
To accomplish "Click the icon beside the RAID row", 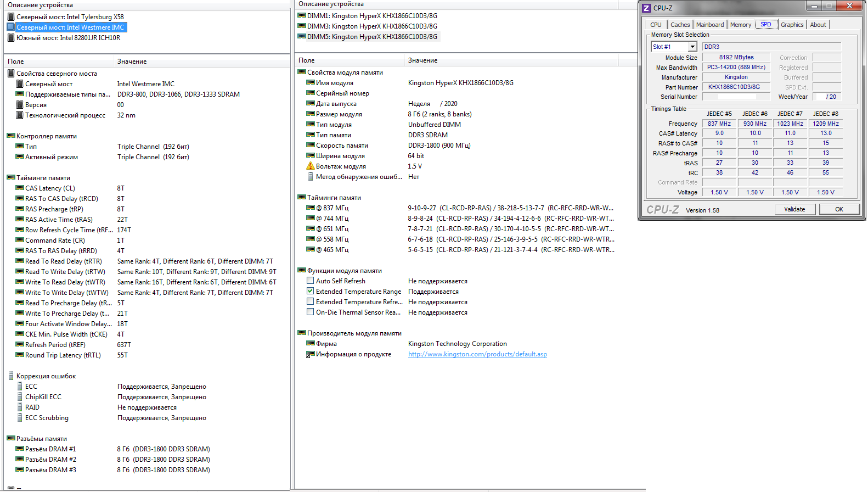I will [20, 407].
